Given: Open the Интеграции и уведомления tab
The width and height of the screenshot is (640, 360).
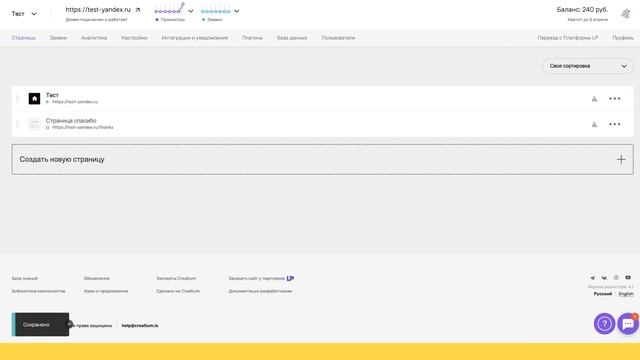Looking at the screenshot, I should click(x=195, y=38).
